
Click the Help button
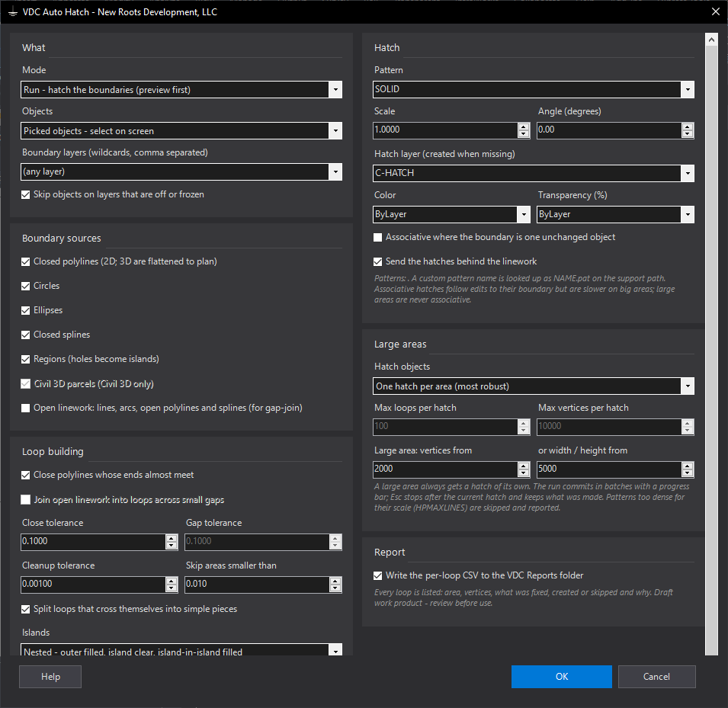50,677
